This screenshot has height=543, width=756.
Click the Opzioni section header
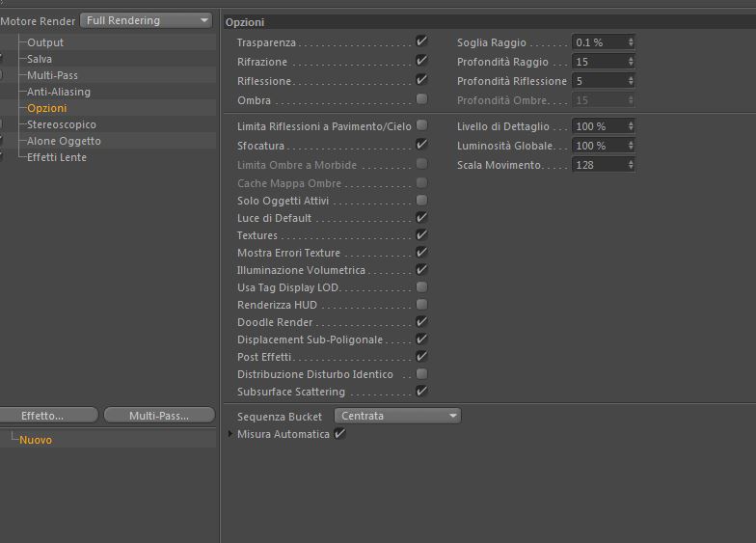tap(490, 22)
